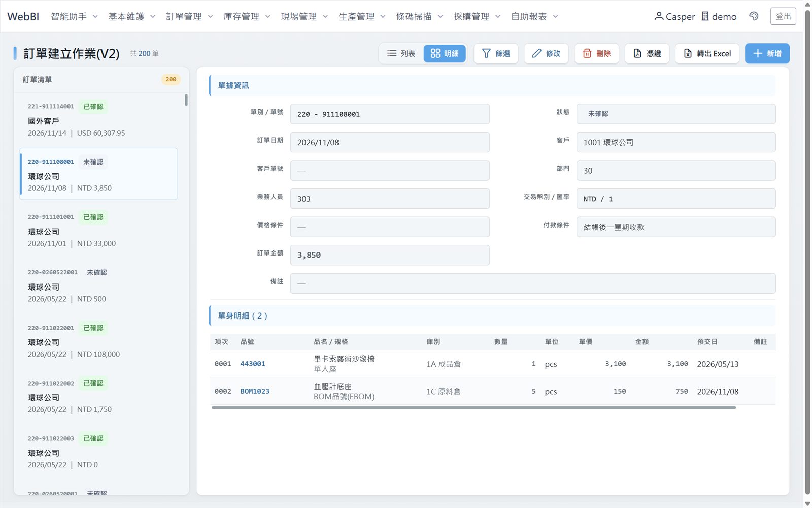The image size is (812, 508).
Task: Expand the 庫存管理 menu chevron
Action: 268,16
